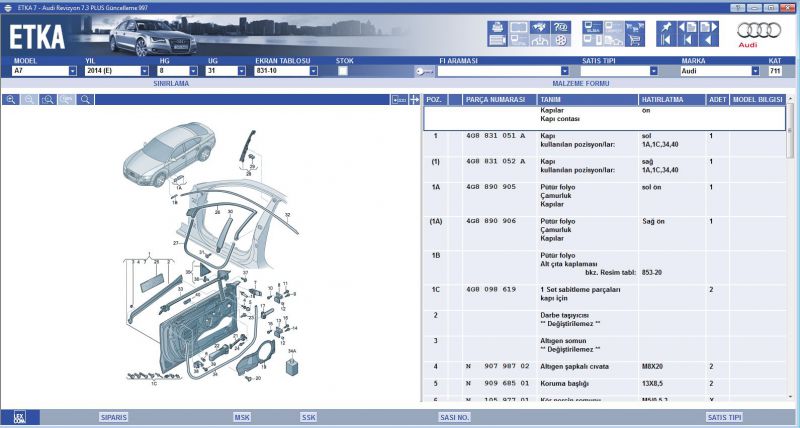
Task: Click the handshake icon in the toolbar
Action: click(x=539, y=27)
